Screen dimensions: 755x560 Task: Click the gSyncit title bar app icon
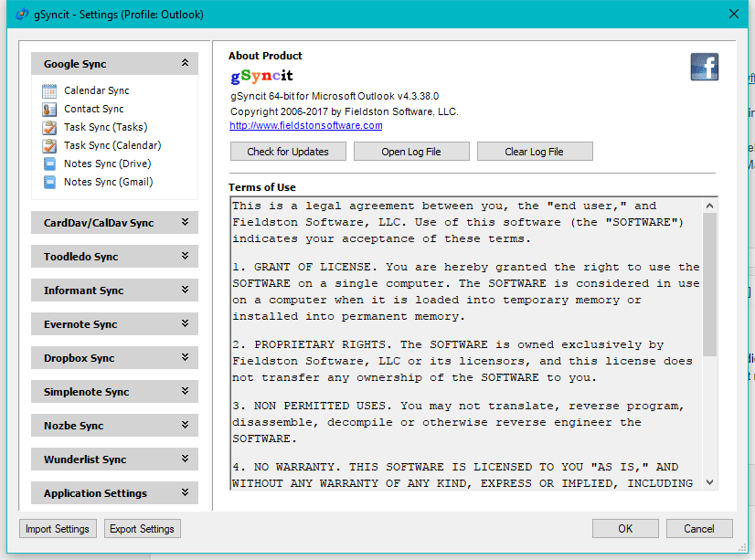[x=22, y=15]
